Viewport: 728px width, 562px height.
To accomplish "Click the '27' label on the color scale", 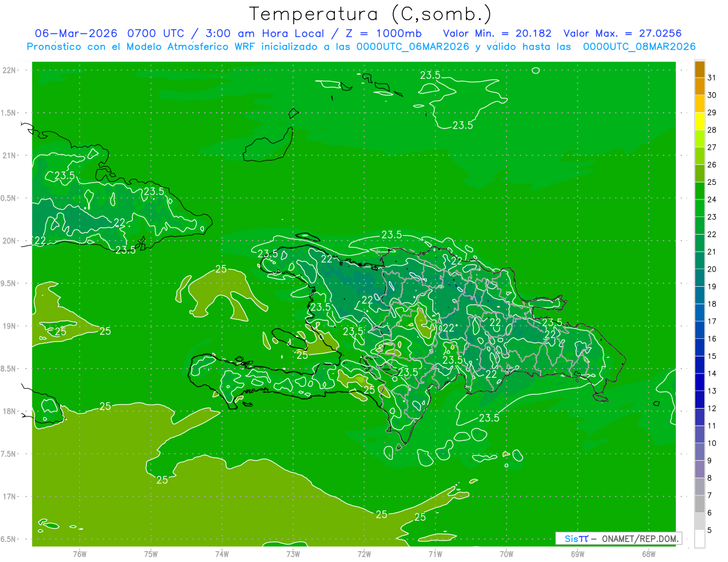I will [712, 147].
